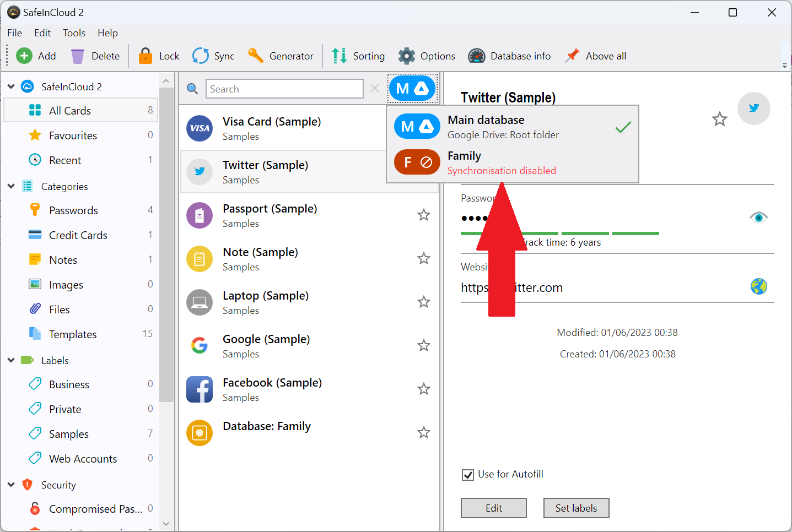Collapse the Categories section
The image size is (792, 532).
(11, 186)
